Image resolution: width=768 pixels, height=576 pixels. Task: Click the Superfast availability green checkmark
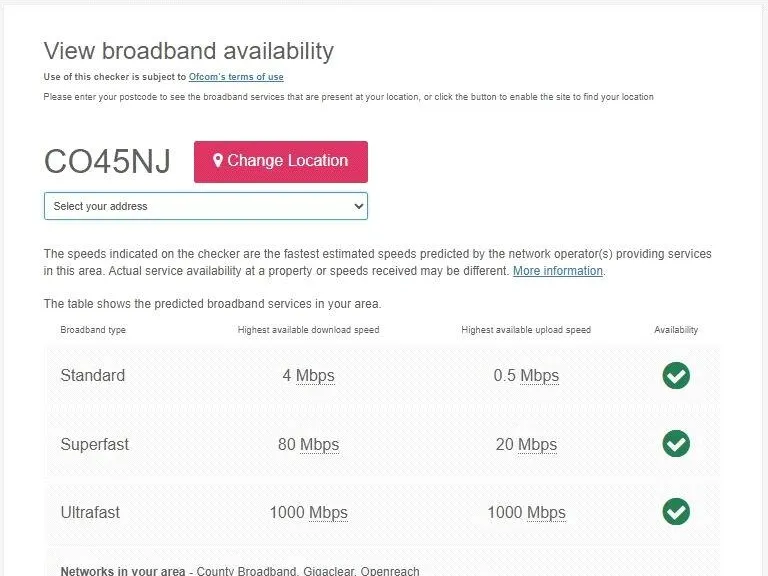676,444
